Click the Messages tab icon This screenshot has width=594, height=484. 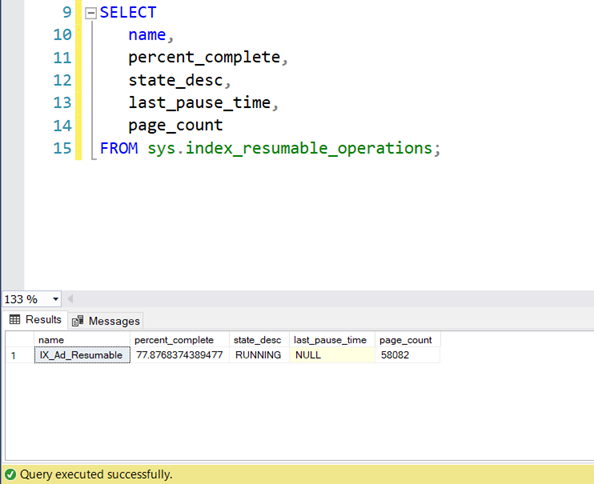(78, 321)
